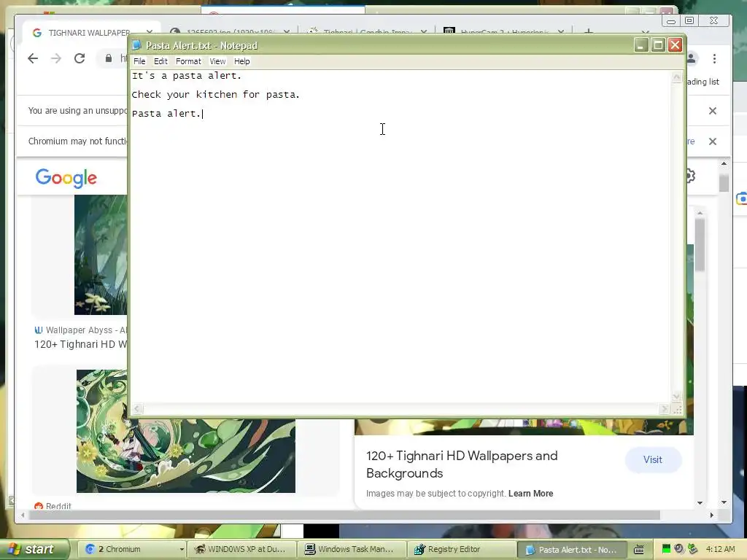
Task: Dismiss the 'Chromium may not function' bar
Action: point(712,141)
